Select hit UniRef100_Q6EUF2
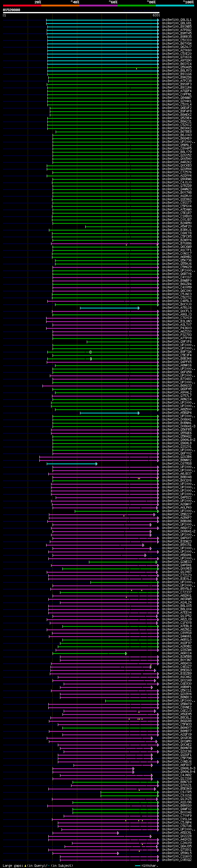Screen dimensions: 197x868 click(177, 108)
